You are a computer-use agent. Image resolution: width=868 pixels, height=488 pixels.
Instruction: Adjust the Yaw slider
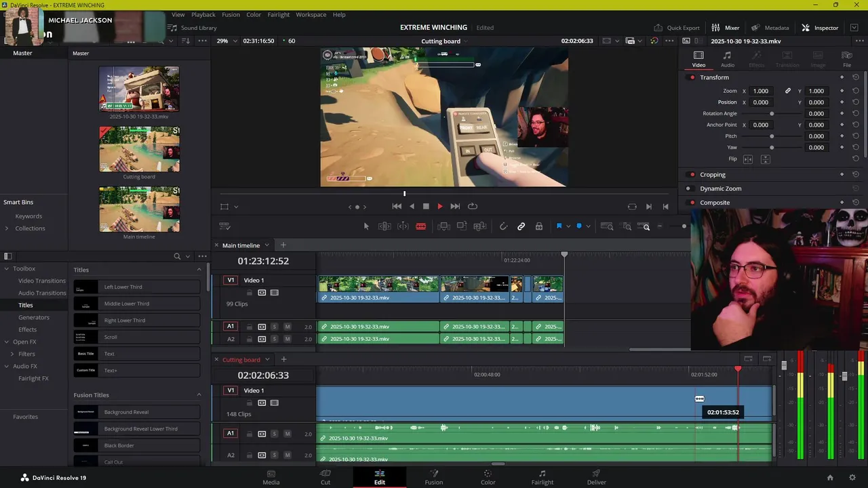pos(772,148)
